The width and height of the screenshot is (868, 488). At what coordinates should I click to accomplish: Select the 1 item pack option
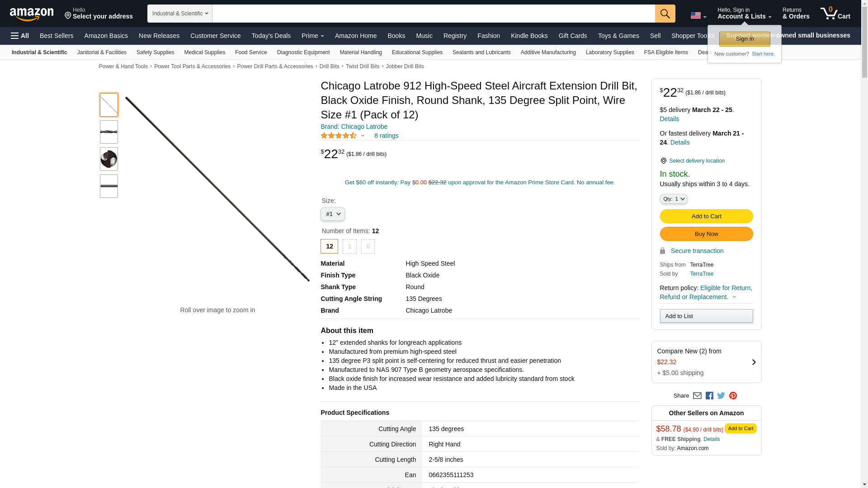(x=349, y=246)
